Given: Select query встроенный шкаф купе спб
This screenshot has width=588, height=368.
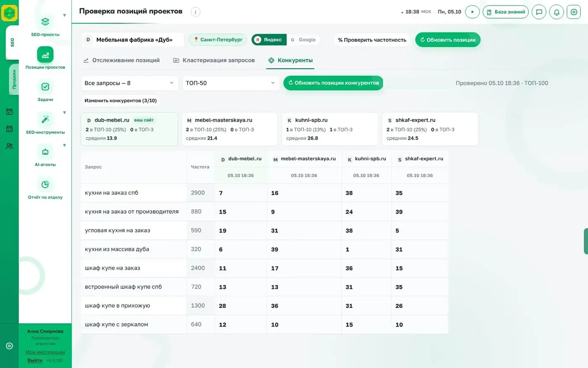Looking at the screenshot, I should coord(123,287).
